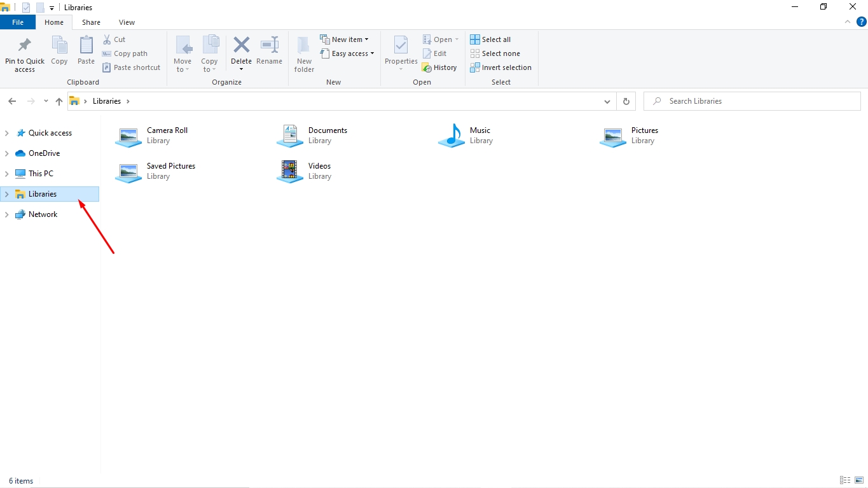Click Select all in the ribbon
The image size is (868, 488).
pyautogui.click(x=490, y=39)
